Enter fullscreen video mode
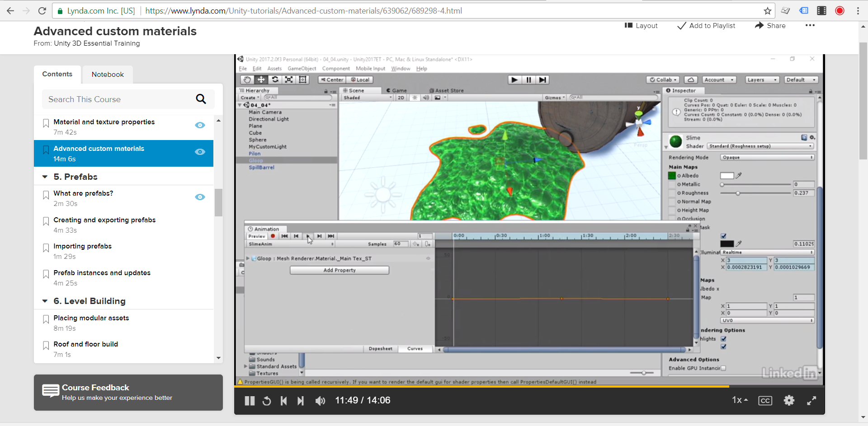This screenshot has height=426, width=868. (811, 400)
